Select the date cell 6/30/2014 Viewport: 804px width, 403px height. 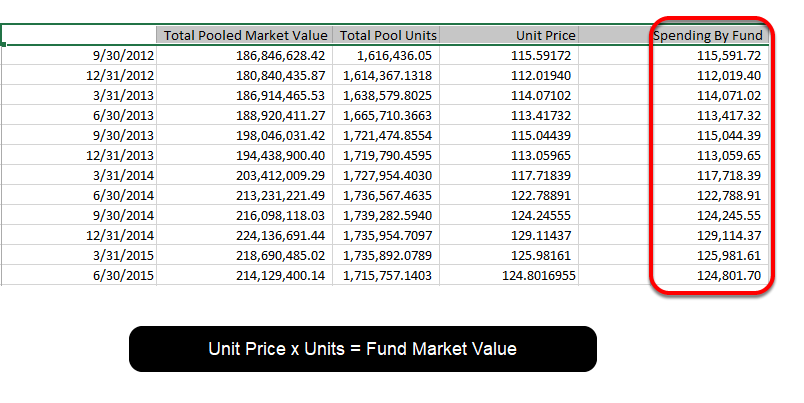point(79,195)
